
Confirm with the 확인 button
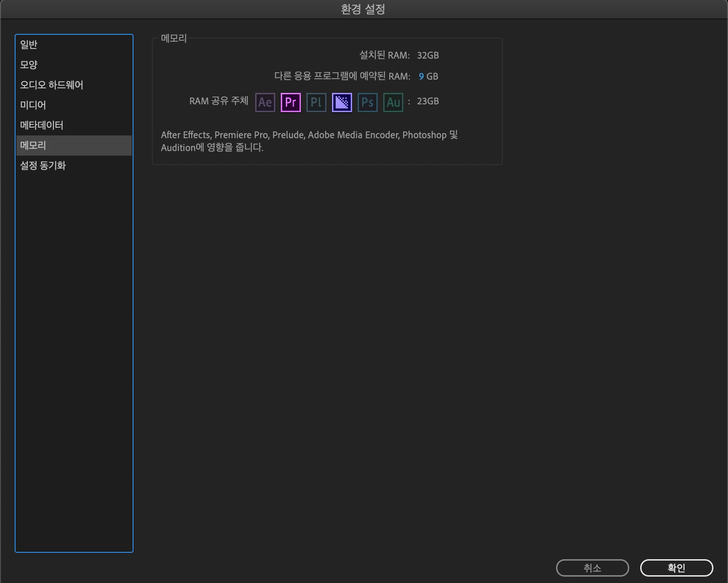[677, 568]
